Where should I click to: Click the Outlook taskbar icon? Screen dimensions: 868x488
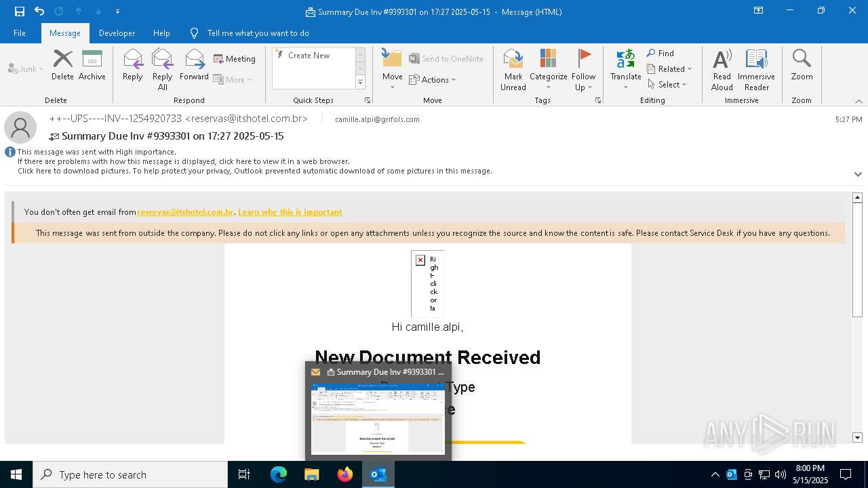click(x=378, y=474)
